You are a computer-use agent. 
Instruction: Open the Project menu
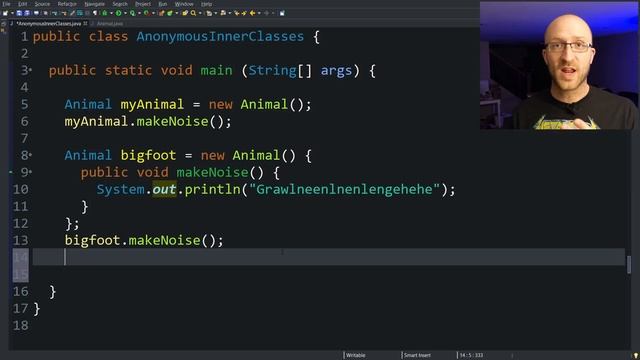143,4
